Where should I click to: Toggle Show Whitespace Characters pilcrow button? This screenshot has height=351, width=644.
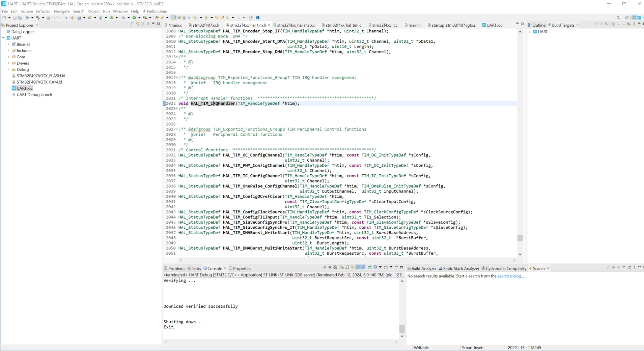pos(189,18)
